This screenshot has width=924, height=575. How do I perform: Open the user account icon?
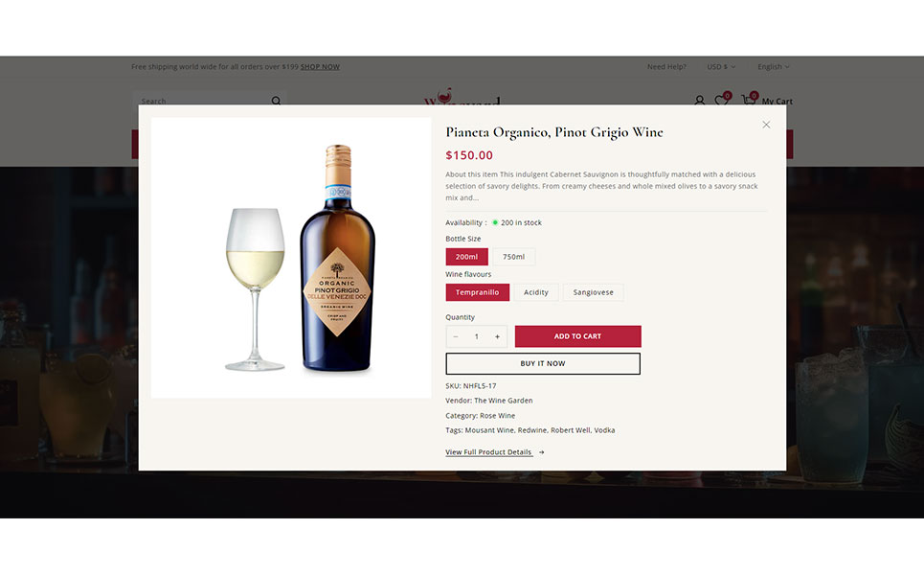[700, 101]
